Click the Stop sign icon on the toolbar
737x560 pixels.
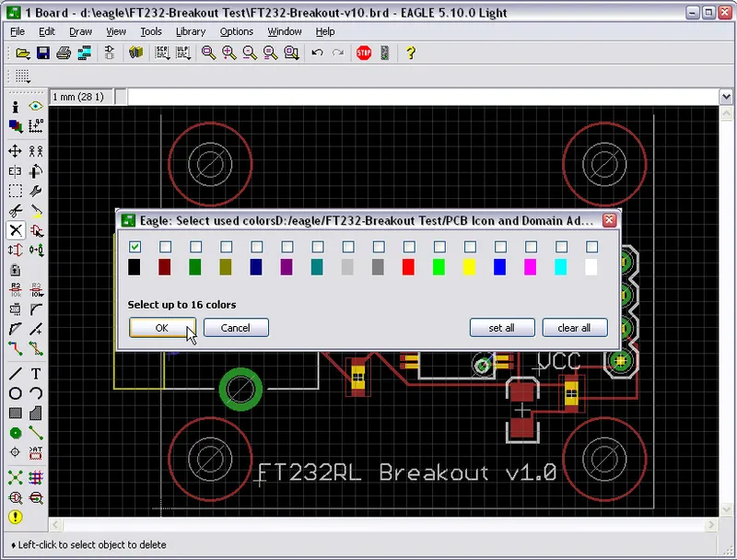363,52
